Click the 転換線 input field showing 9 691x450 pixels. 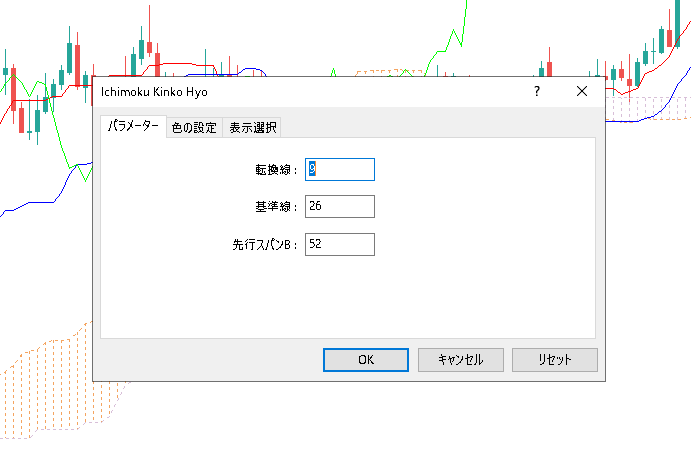(340, 169)
